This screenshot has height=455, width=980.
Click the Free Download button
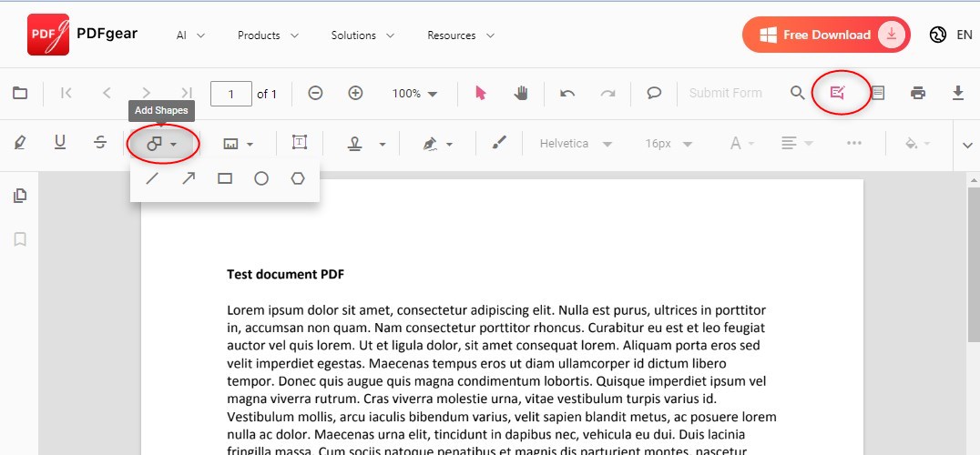(x=825, y=35)
